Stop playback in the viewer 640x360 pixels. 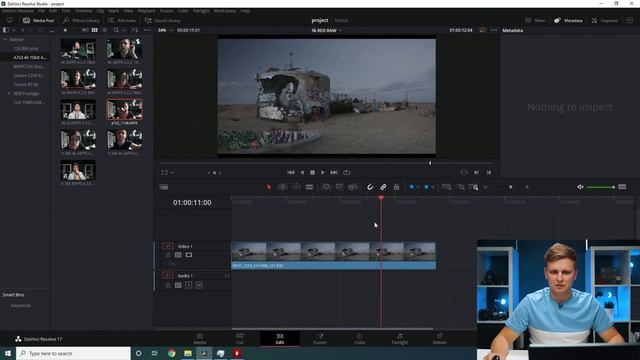(312, 173)
